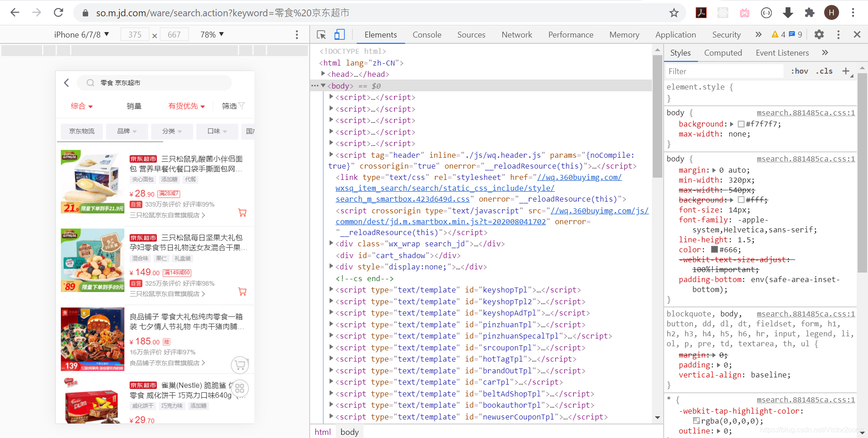Open the Extensions puzzle-piece menu

pyautogui.click(x=810, y=13)
